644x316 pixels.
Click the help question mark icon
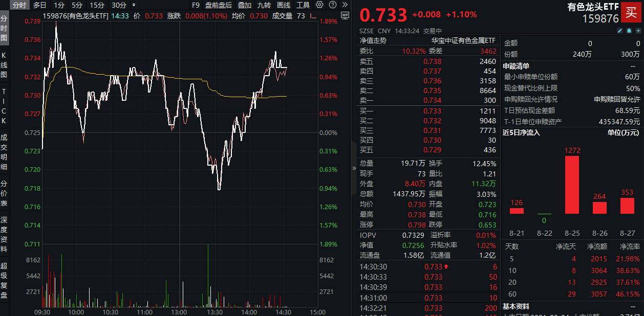(x=332, y=4)
